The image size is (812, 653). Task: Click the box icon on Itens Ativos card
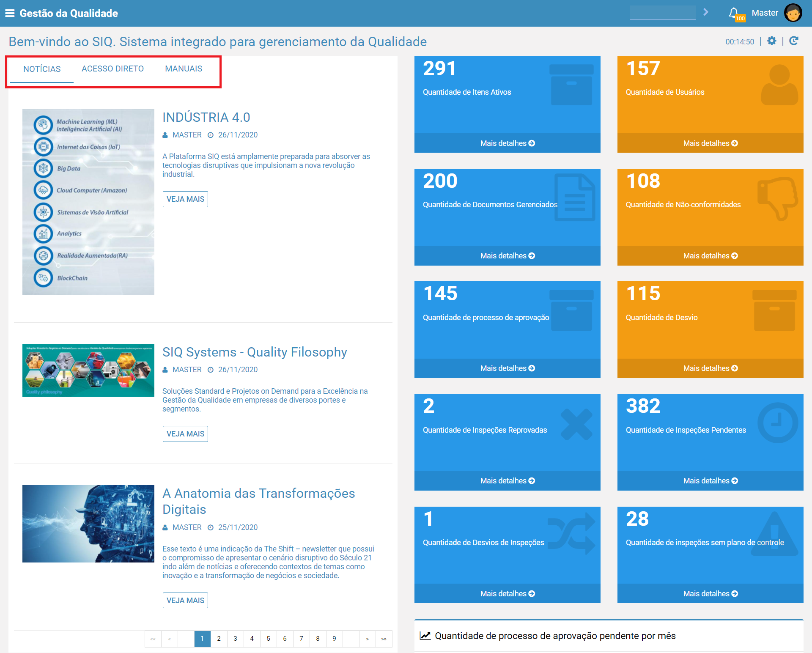click(x=571, y=85)
